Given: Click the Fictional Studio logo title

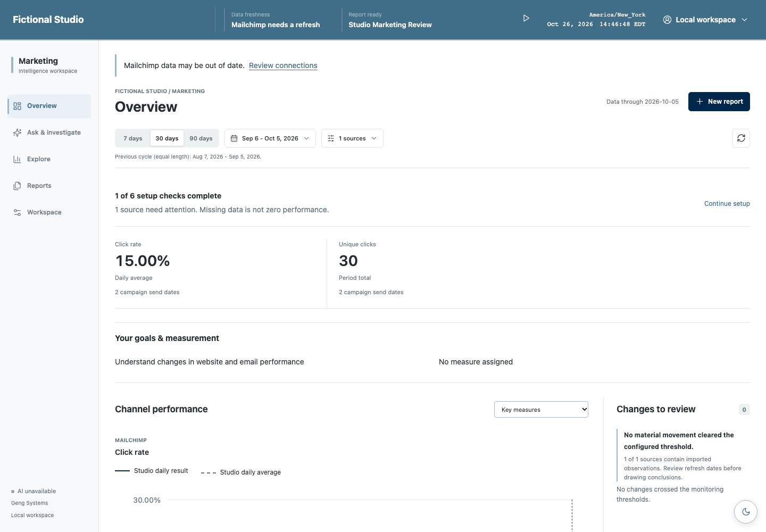Looking at the screenshot, I should (x=48, y=20).
